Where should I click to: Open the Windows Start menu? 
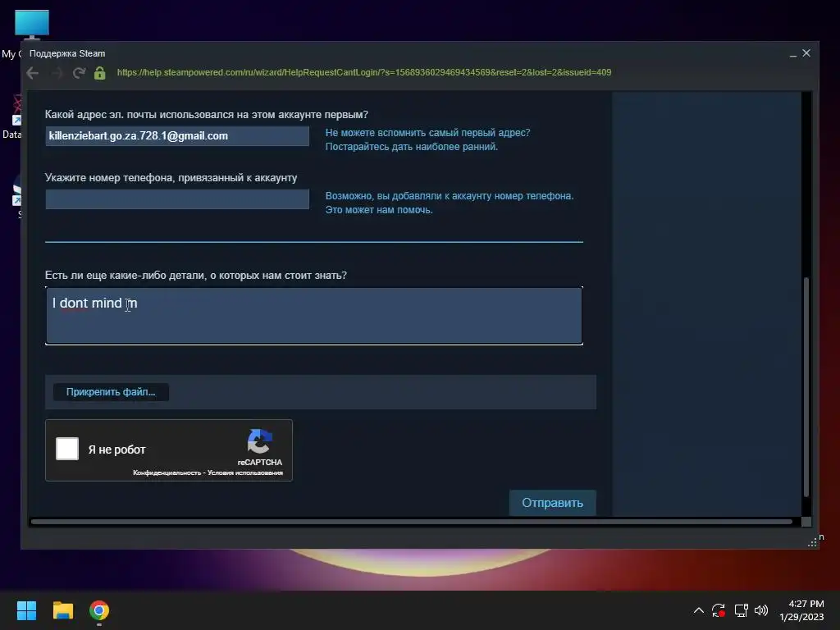pos(26,610)
